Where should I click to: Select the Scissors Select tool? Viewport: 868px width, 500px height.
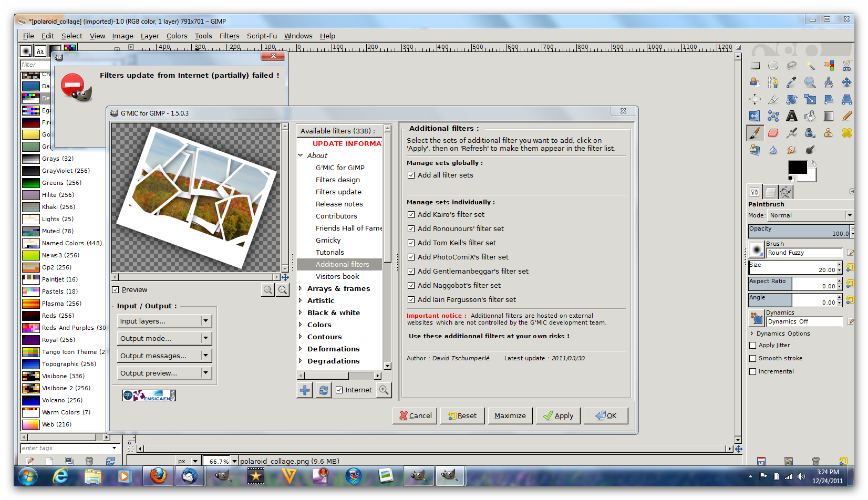[846, 66]
